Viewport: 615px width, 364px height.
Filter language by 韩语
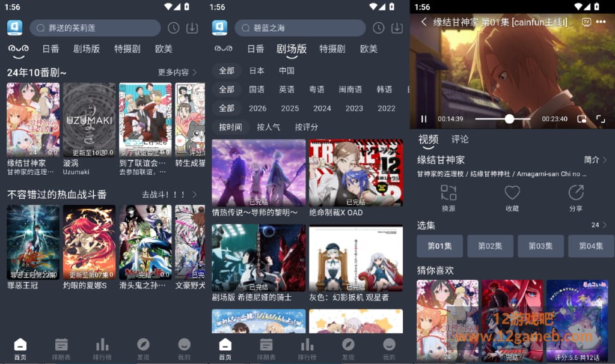(384, 89)
